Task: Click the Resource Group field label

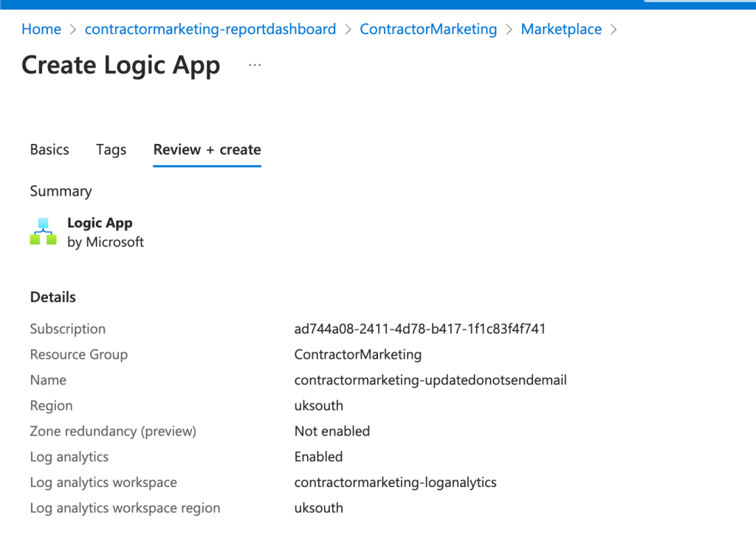Action: pos(78,354)
